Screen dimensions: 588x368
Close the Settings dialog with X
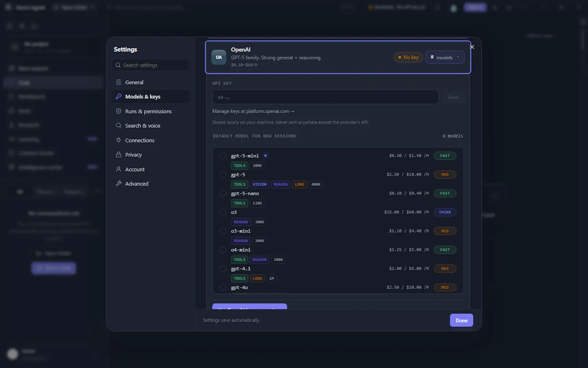tap(472, 47)
